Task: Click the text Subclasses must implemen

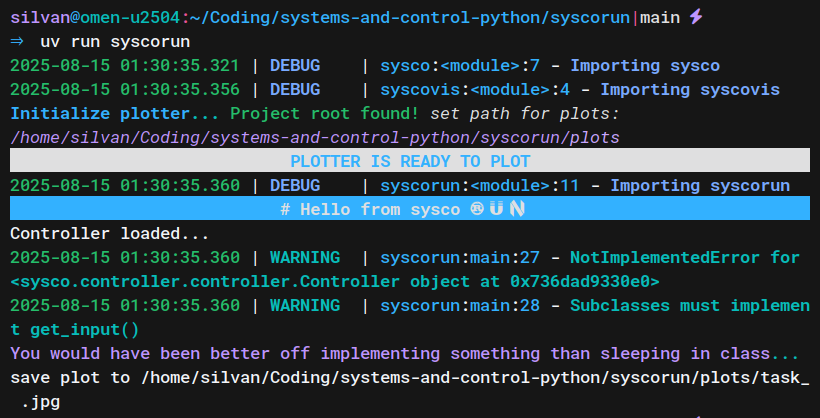Action: [x=690, y=306]
